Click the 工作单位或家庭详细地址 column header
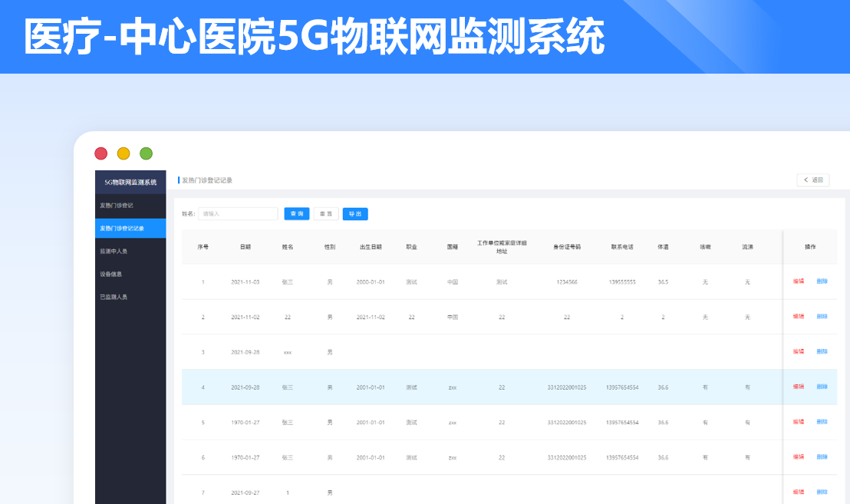This screenshot has height=504, width=850. 502,247
